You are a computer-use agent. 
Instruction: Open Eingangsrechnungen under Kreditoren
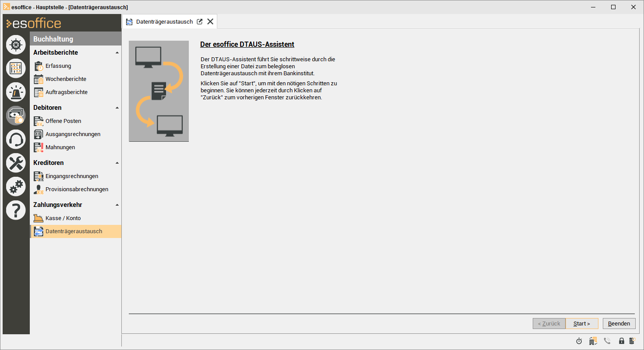pyautogui.click(x=75, y=176)
